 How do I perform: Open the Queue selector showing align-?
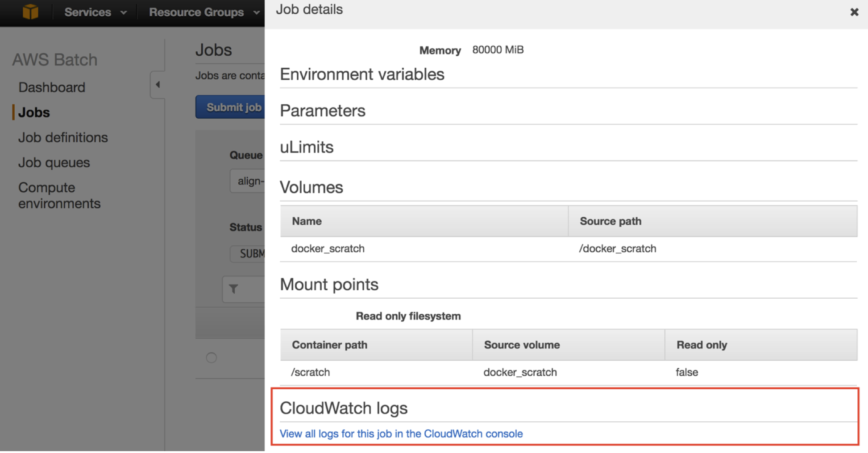pyautogui.click(x=248, y=181)
